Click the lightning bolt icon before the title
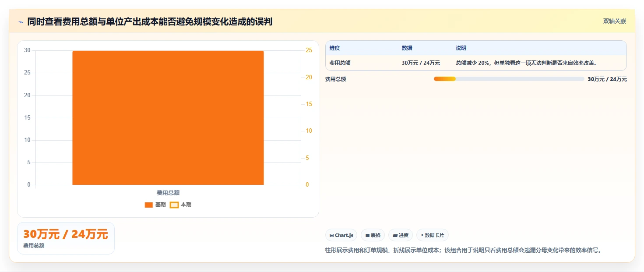This screenshot has width=644, height=272. [x=21, y=22]
